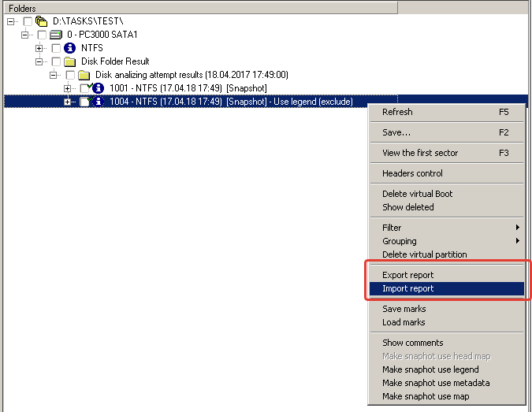The height and width of the screenshot is (412, 532).
Task: Click the blue info icon beside NTFS
Action: [70, 48]
